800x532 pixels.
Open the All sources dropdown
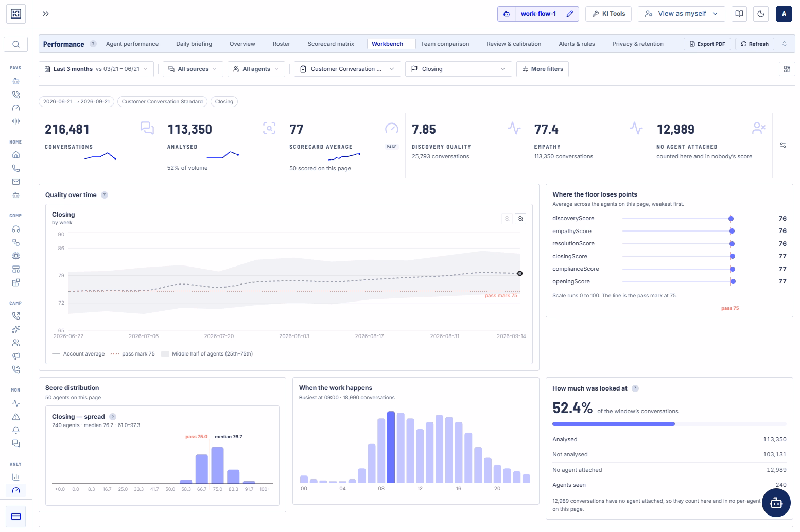193,69
